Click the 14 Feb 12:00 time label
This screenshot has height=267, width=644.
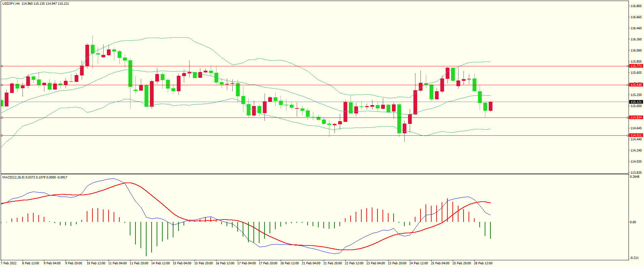[x=160, y=263]
